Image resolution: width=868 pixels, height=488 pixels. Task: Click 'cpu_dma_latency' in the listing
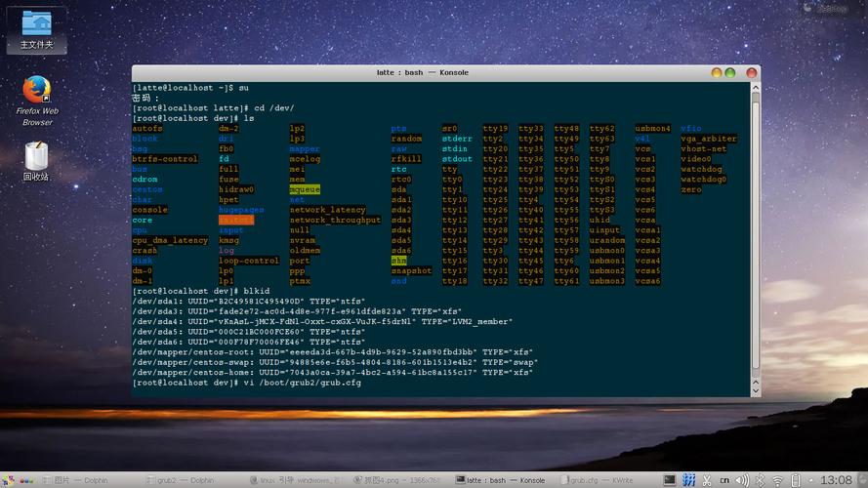tap(170, 240)
